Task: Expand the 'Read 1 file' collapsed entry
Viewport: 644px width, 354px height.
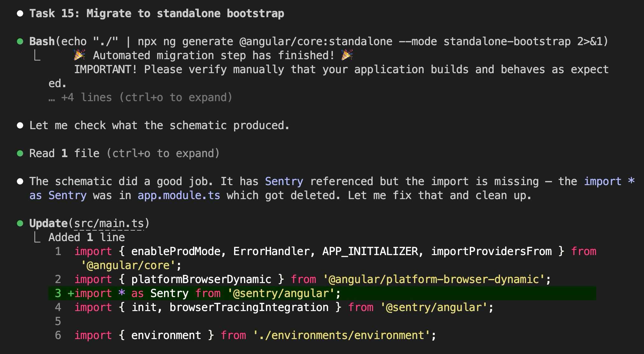Action: [124, 153]
